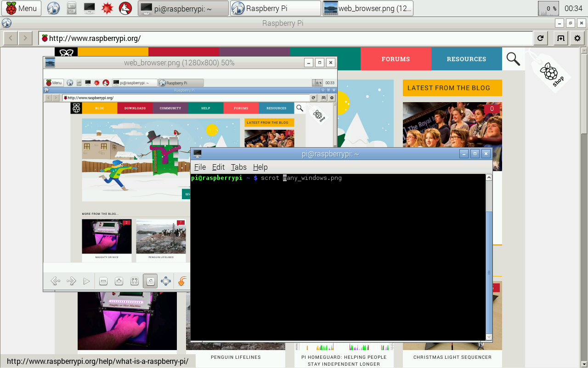Open the browser window menu globe icon
Viewport: 588px width, 368px height.
[x=6, y=23]
